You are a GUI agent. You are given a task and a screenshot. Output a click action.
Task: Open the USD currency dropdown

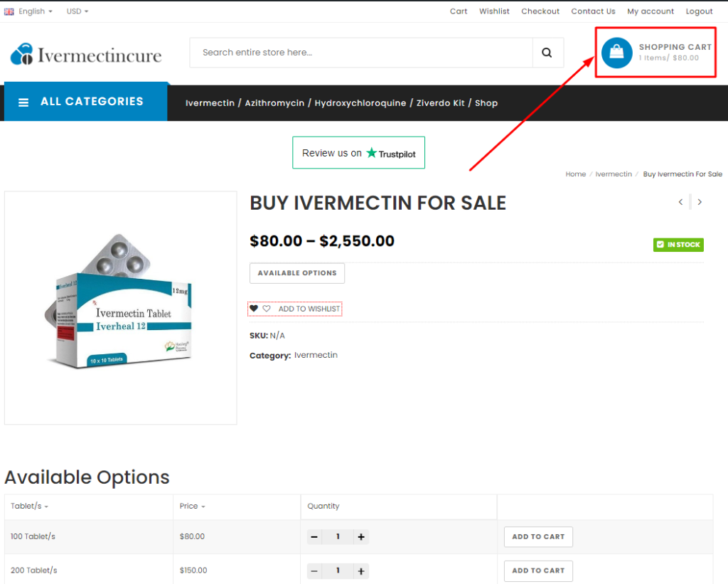[x=77, y=11]
